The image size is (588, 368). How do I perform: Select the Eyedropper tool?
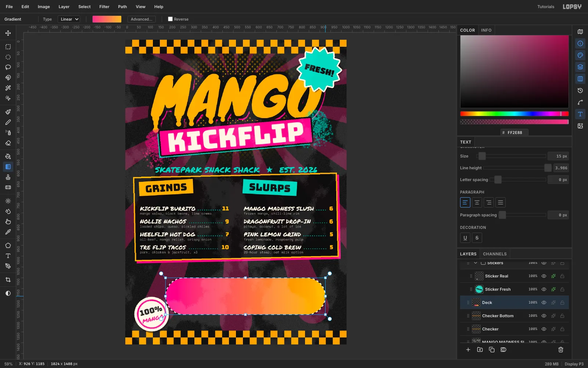[x=8, y=232]
